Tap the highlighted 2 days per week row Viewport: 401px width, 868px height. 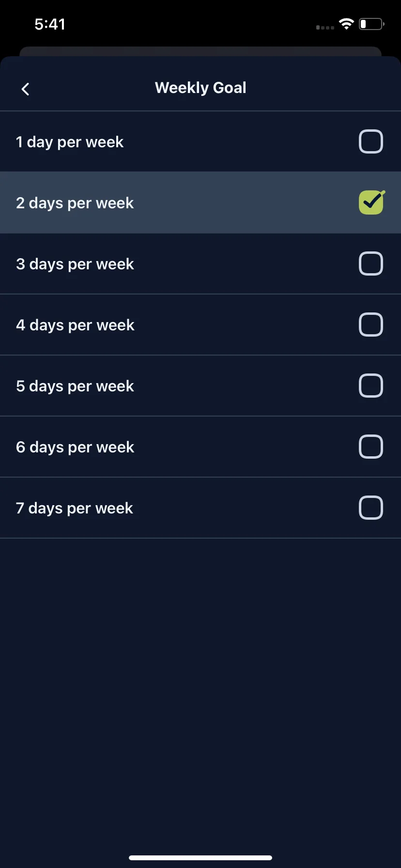(200, 202)
